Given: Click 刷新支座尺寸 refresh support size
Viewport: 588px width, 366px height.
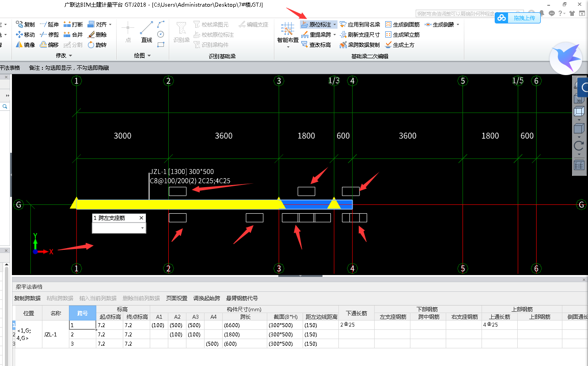Looking at the screenshot, I should (x=360, y=34).
